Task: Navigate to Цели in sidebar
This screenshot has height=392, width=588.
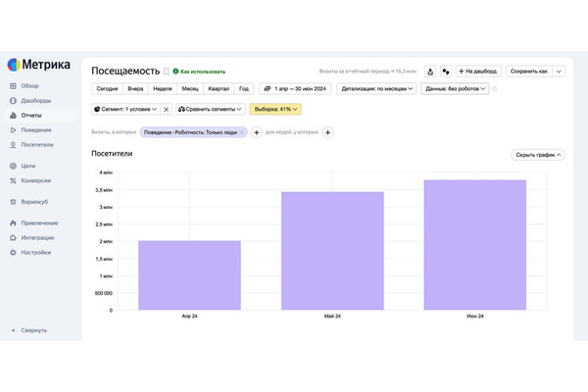Action: [x=28, y=166]
